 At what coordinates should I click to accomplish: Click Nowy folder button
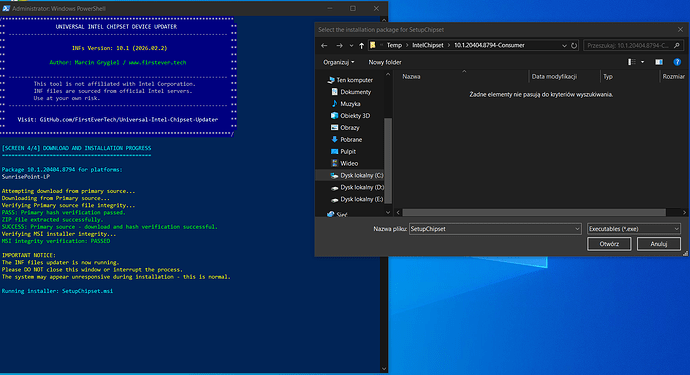385,62
